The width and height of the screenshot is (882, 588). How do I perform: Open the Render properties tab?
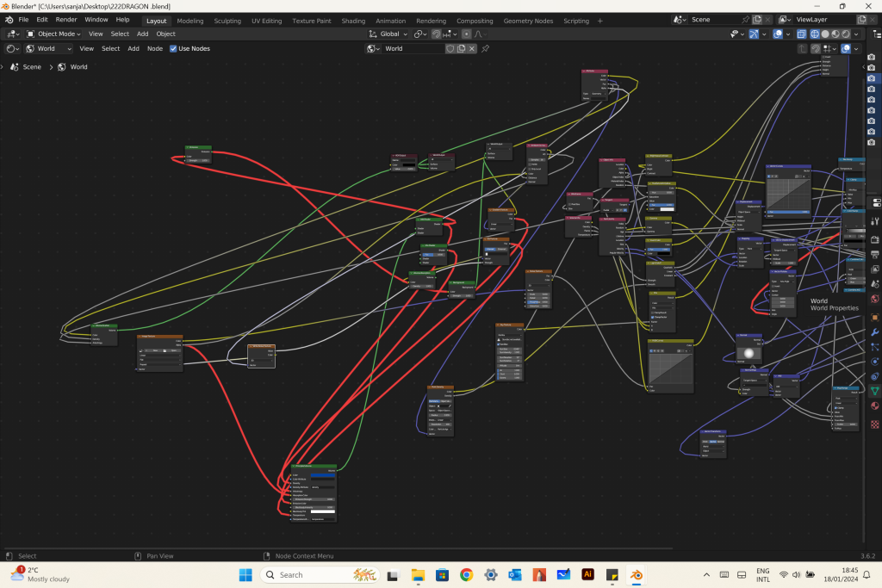tap(875, 239)
